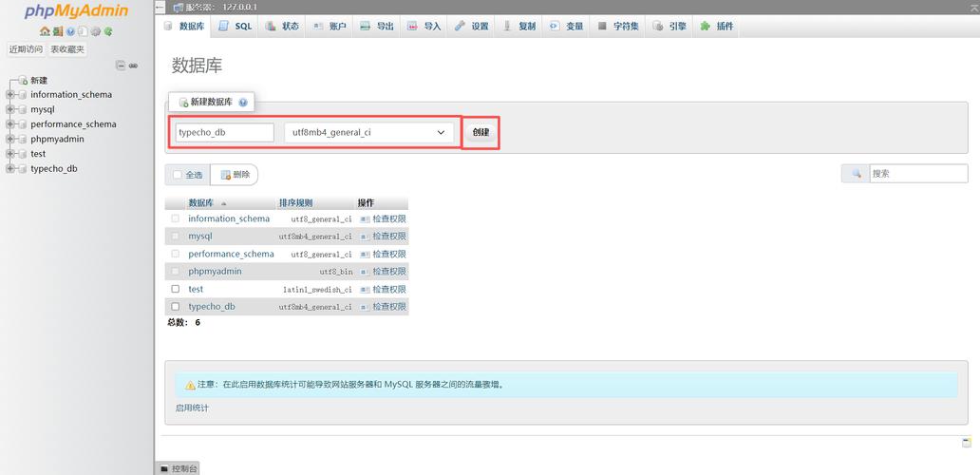Check the phpmyadmin row checkbox
Screen dimensions: 980x475
coord(176,272)
